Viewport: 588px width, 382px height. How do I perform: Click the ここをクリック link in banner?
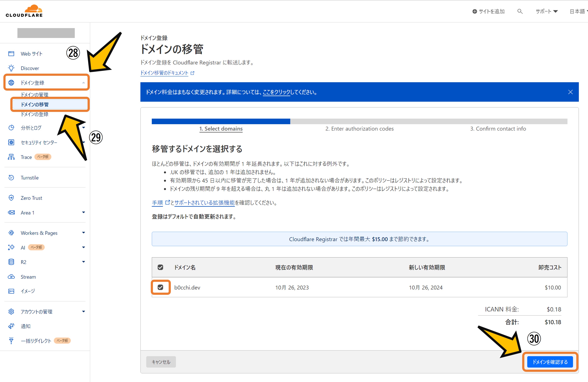276,92
